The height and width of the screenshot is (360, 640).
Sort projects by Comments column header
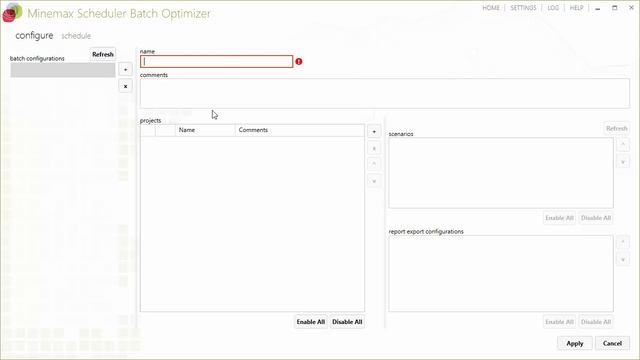click(300, 130)
